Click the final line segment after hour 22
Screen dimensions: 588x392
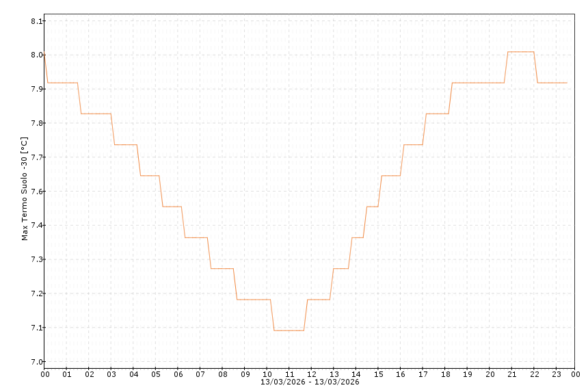pyautogui.click(x=552, y=83)
